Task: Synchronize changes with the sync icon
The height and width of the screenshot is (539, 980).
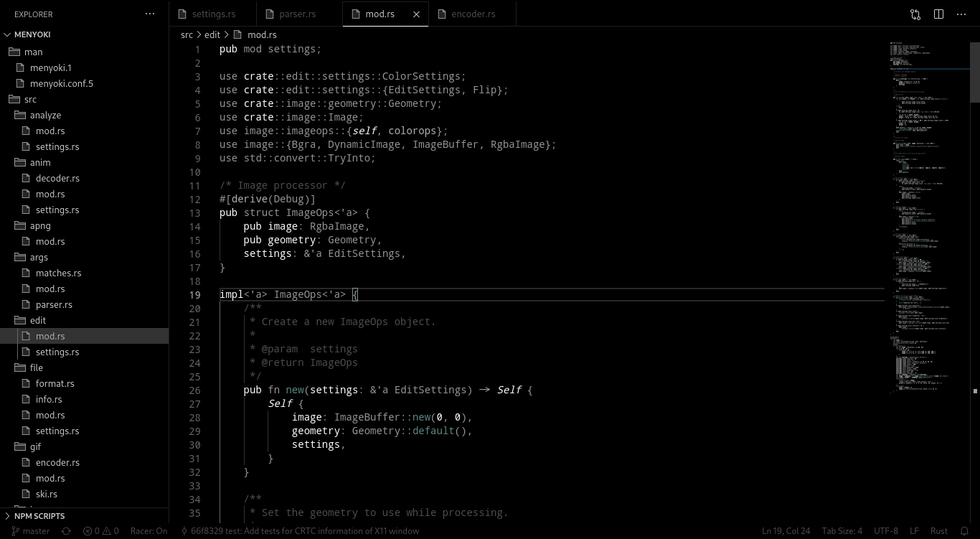Action: point(66,531)
